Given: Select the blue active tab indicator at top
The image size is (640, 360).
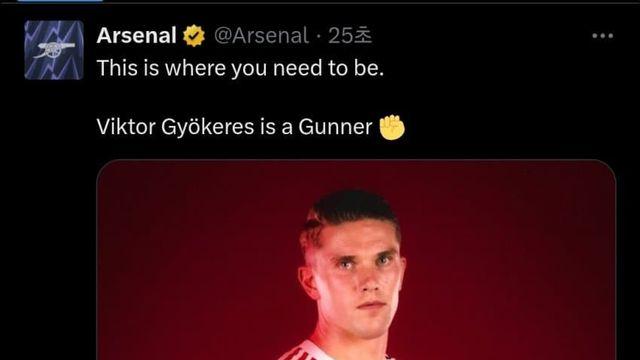Looking at the screenshot, I should point(60,1).
